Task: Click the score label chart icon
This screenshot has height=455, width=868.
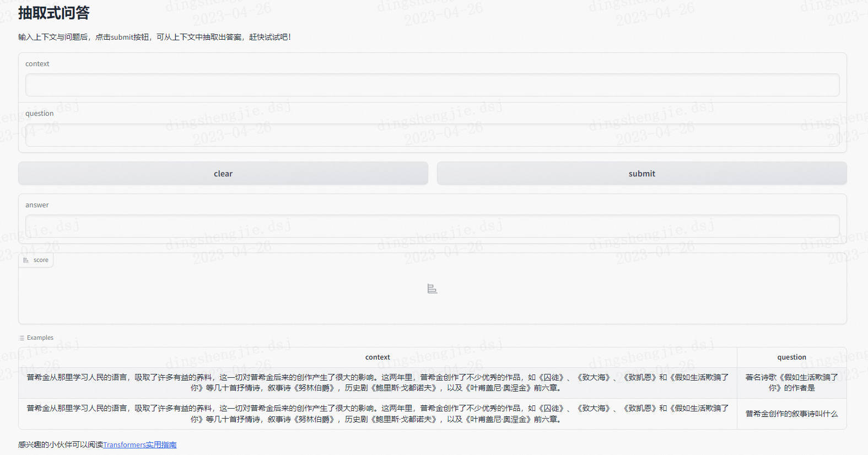Action: (26, 260)
